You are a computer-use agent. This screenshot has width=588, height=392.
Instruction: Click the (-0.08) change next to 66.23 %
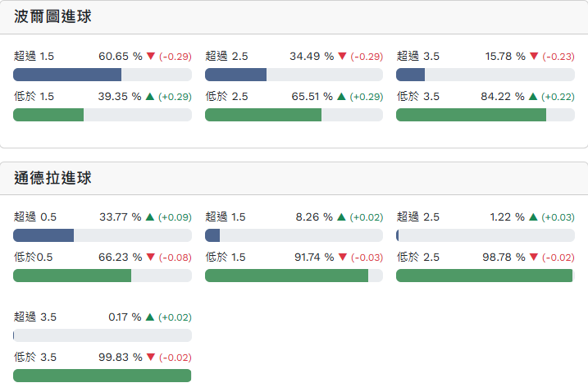175,258
